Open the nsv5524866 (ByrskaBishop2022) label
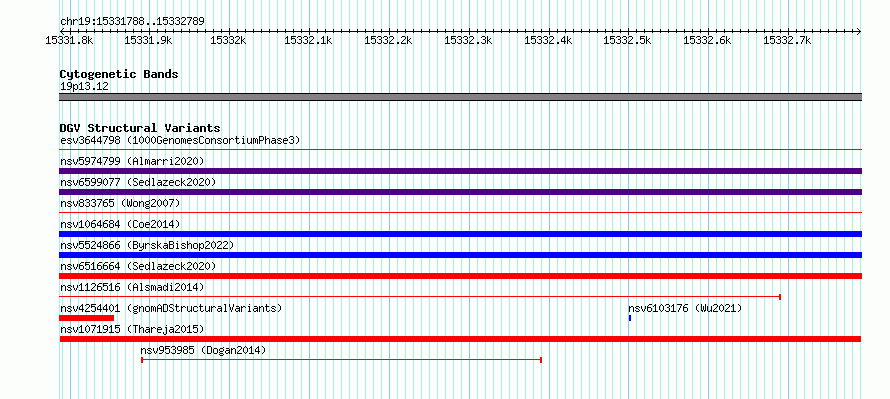The width and height of the screenshot is (890, 399). click(147, 245)
